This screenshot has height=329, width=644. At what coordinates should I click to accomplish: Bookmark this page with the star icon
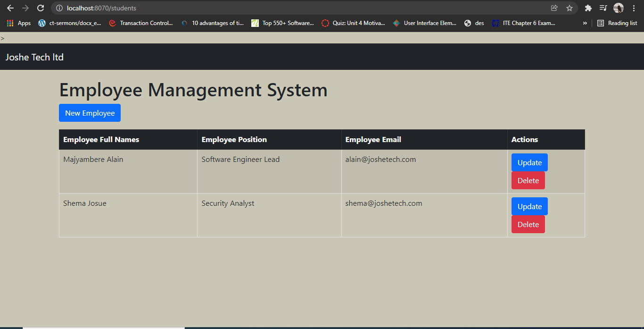pos(569,8)
